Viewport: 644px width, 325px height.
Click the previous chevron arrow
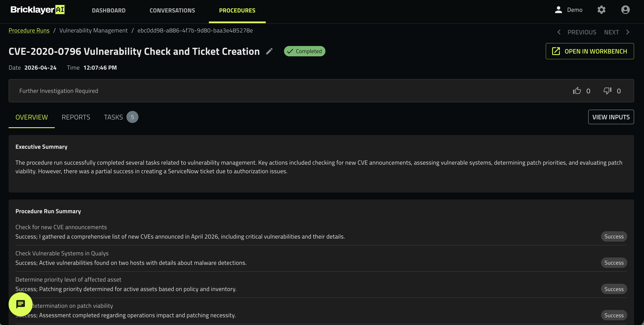[x=559, y=32]
